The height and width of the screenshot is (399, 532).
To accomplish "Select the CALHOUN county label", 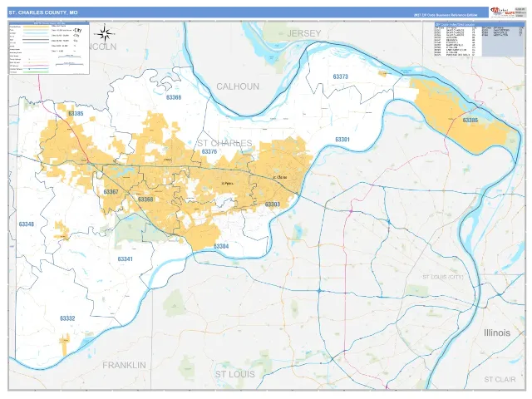I will click(x=238, y=86).
